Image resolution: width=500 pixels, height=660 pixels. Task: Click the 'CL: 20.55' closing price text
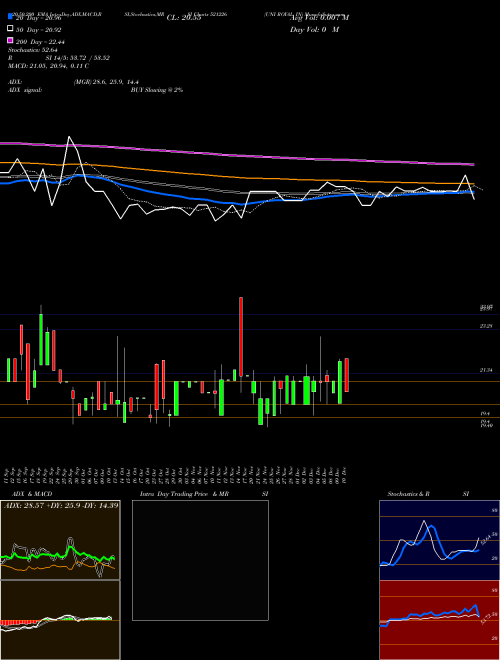click(184, 18)
